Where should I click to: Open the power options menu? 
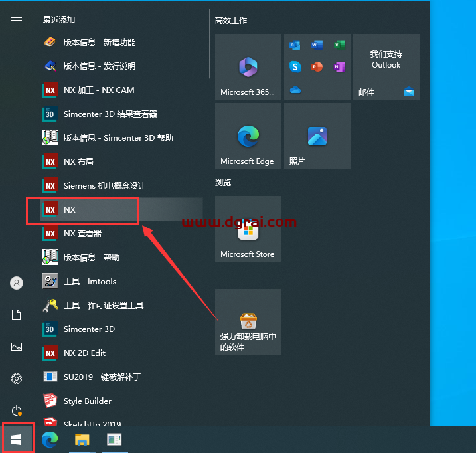pyautogui.click(x=17, y=410)
